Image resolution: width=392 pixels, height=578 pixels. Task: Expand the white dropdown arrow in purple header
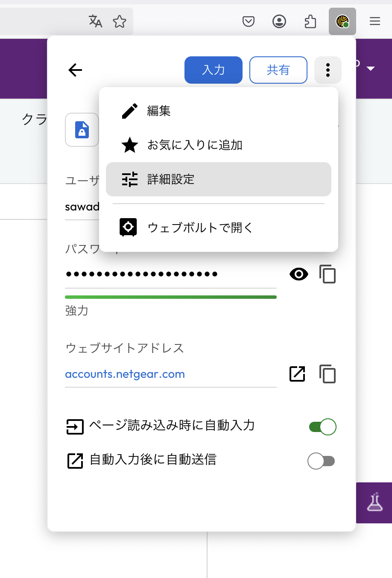pos(371,69)
